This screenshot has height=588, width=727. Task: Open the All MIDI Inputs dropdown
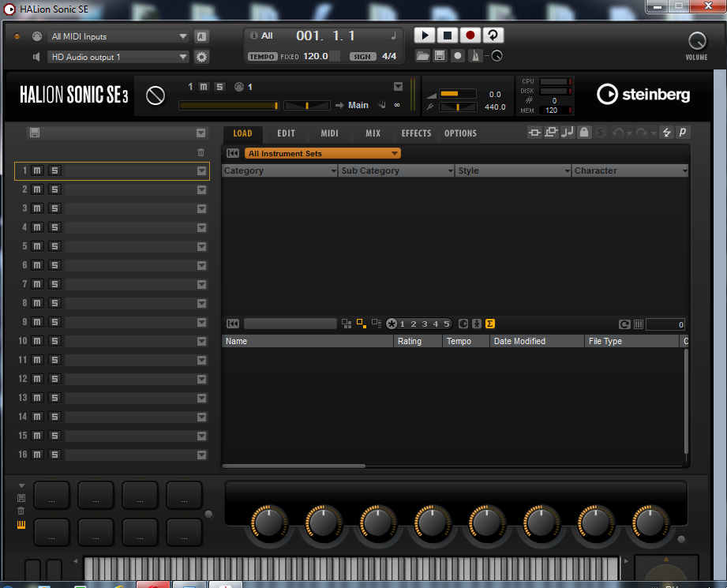(x=119, y=36)
